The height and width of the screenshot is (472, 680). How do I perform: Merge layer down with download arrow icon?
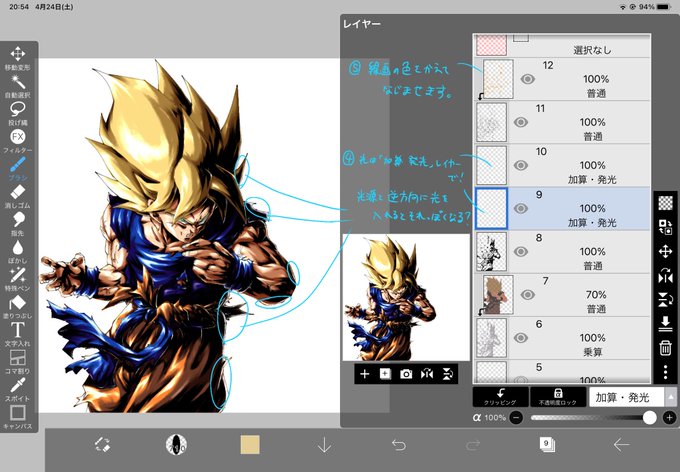(x=665, y=324)
